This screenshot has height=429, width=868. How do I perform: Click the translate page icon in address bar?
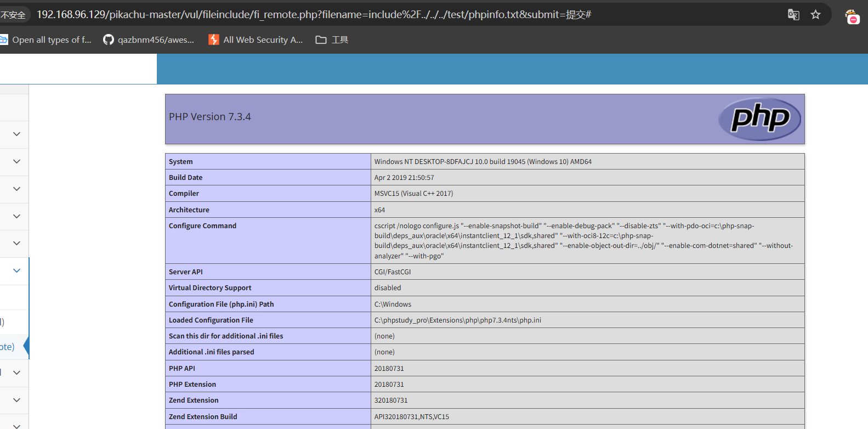coord(793,15)
